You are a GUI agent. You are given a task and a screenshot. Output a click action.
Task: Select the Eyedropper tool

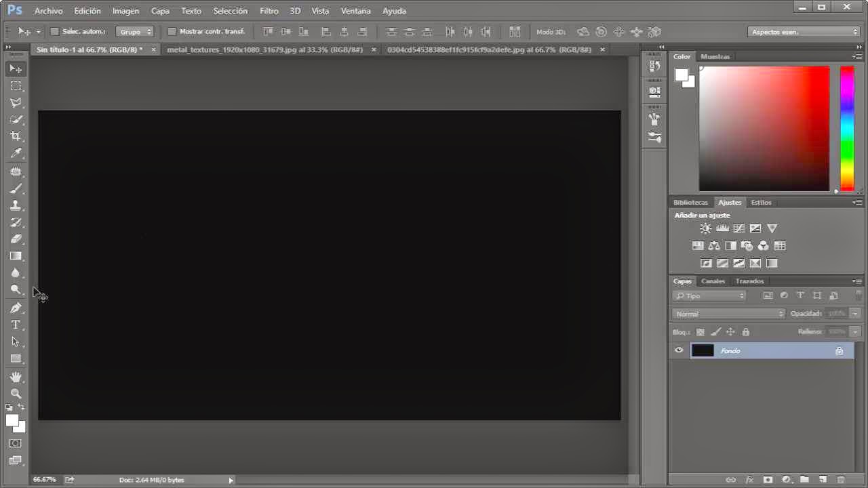[16, 154]
